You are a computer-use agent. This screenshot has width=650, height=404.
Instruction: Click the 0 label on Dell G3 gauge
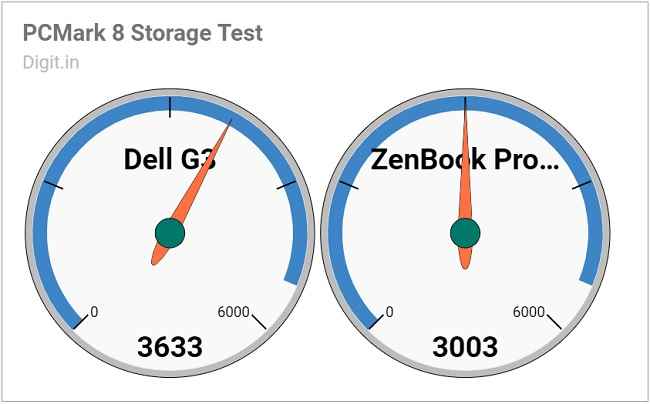click(x=94, y=312)
